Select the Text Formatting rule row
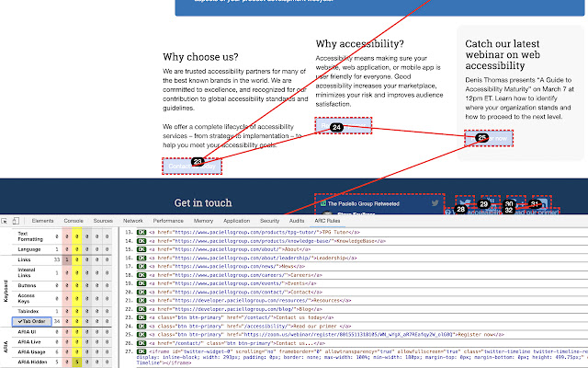Viewport: 588px width, 368px height. coord(30,236)
